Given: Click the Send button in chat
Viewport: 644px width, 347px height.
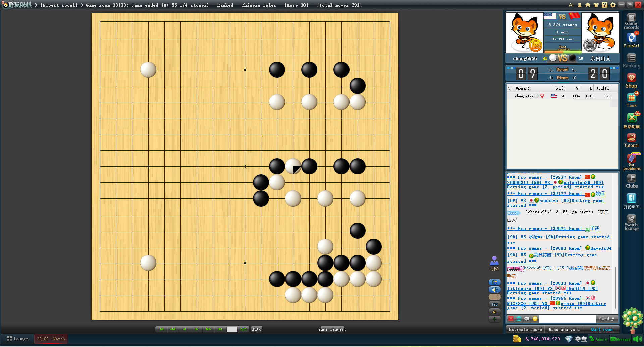Looking at the screenshot, I should (x=606, y=319).
